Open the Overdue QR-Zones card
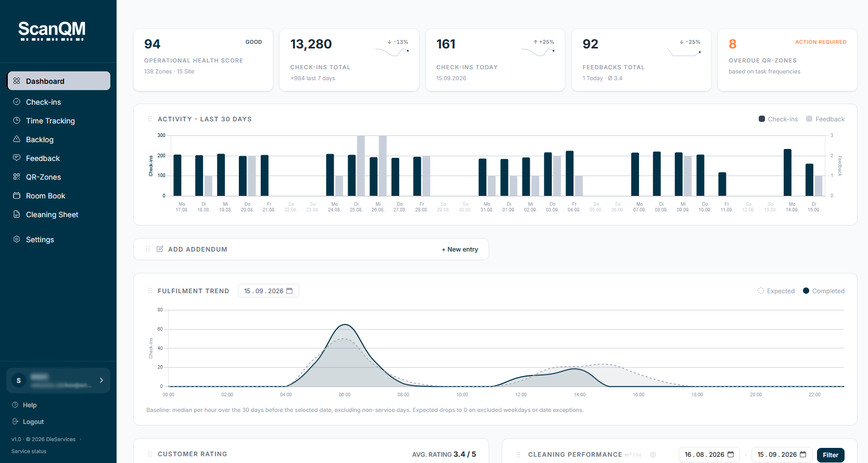The width and height of the screenshot is (868, 463). [787, 60]
